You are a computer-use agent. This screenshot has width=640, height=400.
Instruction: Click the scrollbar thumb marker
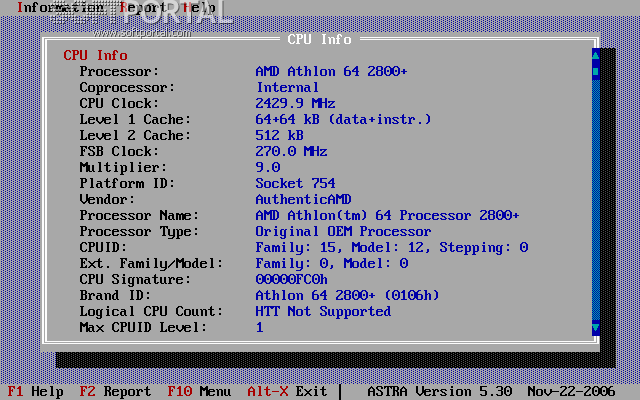coord(596,71)
